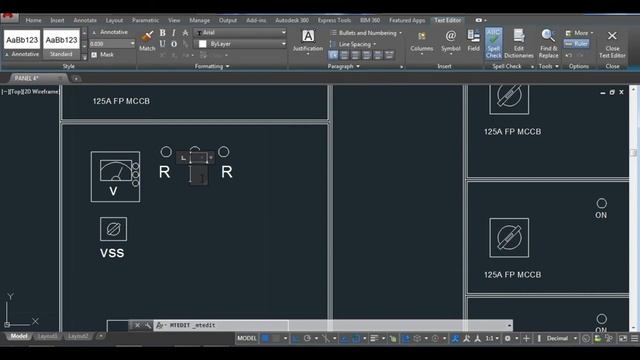Toggle the Ruler option
The width and height of the screenshot is (640, 360).
[577, 43]
